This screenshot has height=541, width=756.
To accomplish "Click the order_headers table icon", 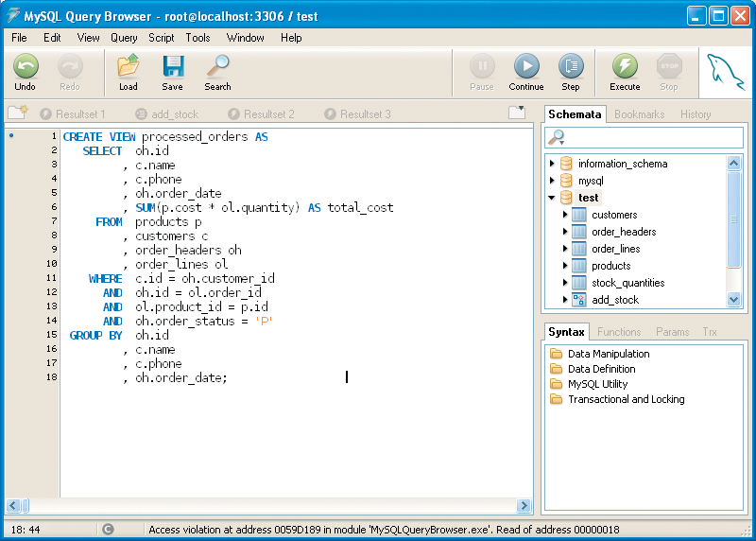I will click(x=579, y=232).
